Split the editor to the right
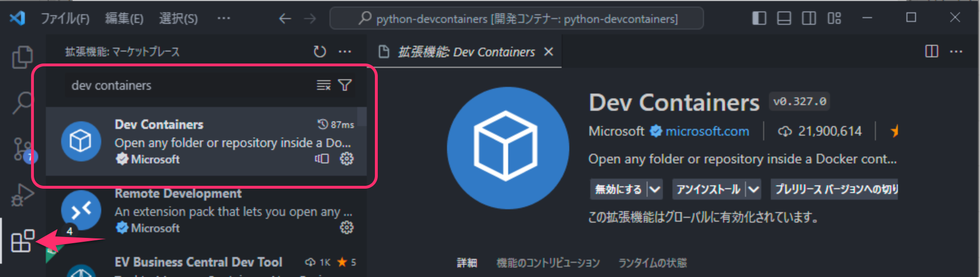The width and height of the screenshot is (980, 277). [x=931, y=51]
